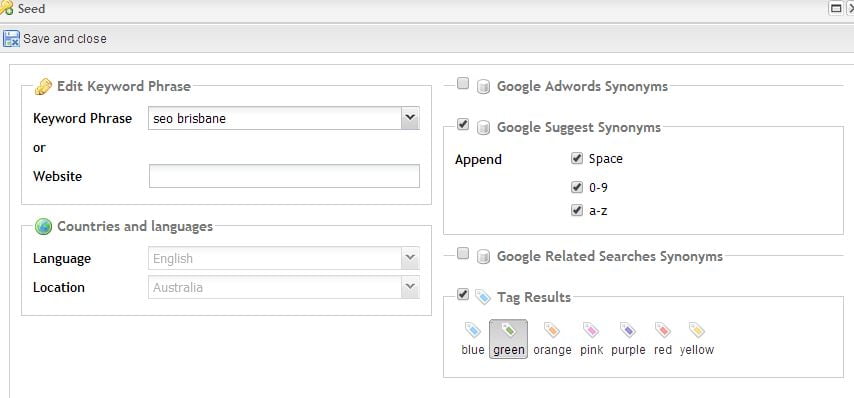Click the globe icon beside Countries and languages
The height and width of the screenshot is (398, 854).
pyautogui.click(x=43, y=226)
